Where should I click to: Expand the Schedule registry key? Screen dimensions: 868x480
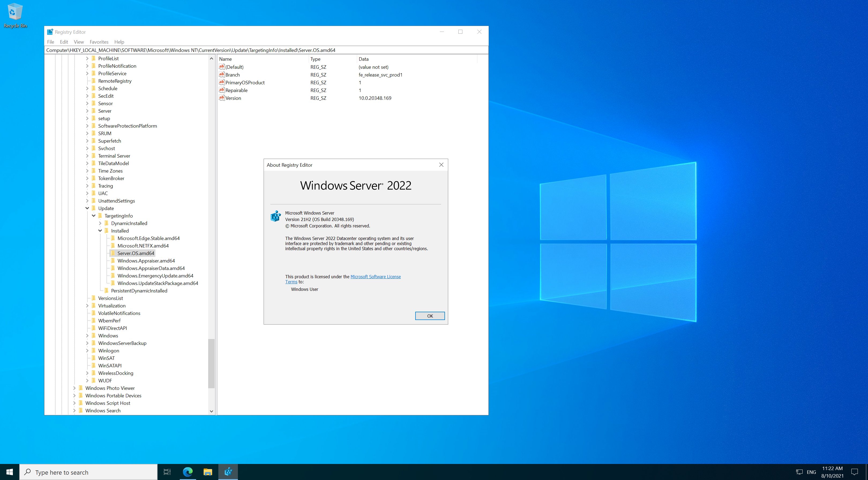(87, 88)
